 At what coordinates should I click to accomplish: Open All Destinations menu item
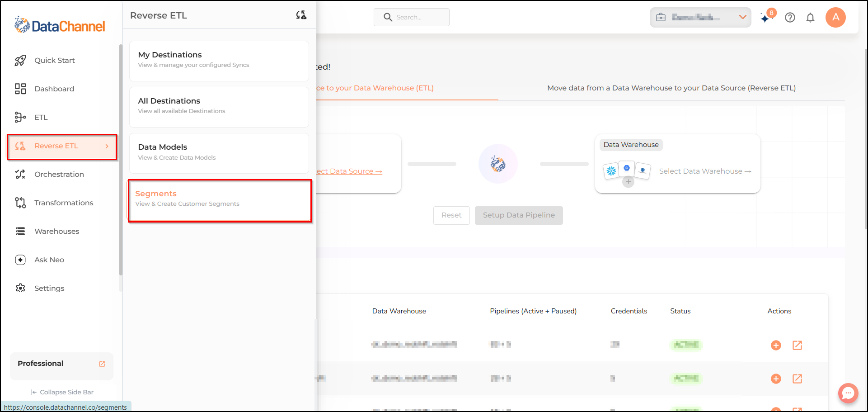(x=219, y=107)
